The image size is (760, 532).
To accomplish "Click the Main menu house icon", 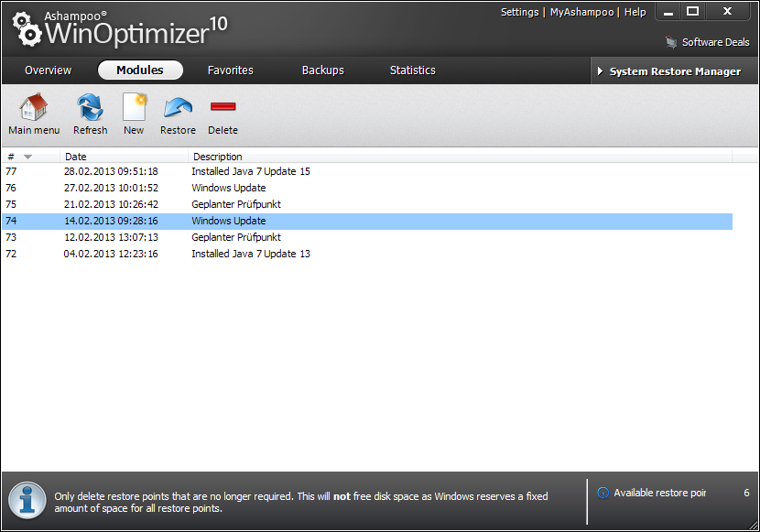I will pyautogui.click(x=34, y=107).
